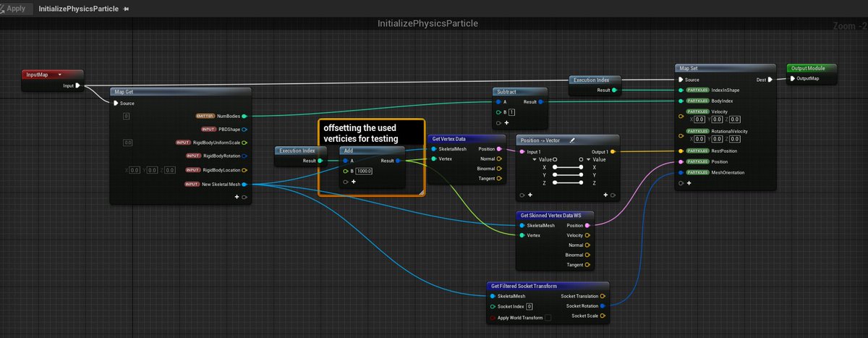Click Get Vertex Data Binormal output pin

499,168
